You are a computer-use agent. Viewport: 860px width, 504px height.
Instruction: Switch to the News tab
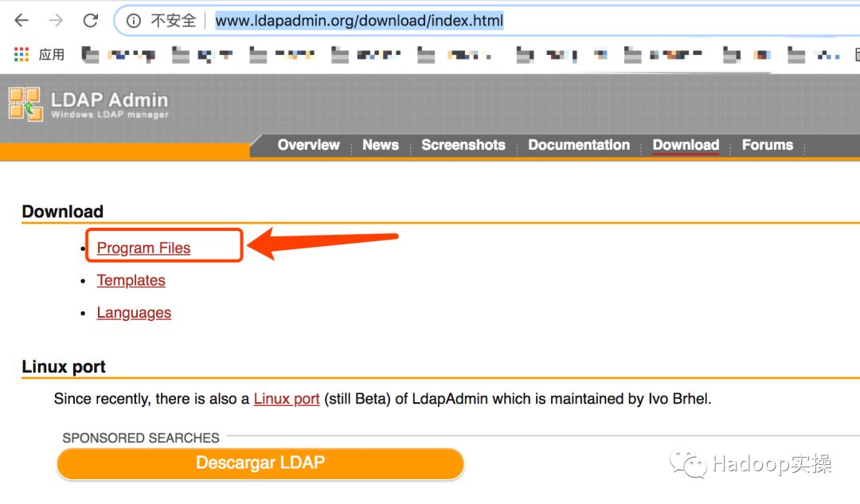pyautogui.click(x=380, y=145)
